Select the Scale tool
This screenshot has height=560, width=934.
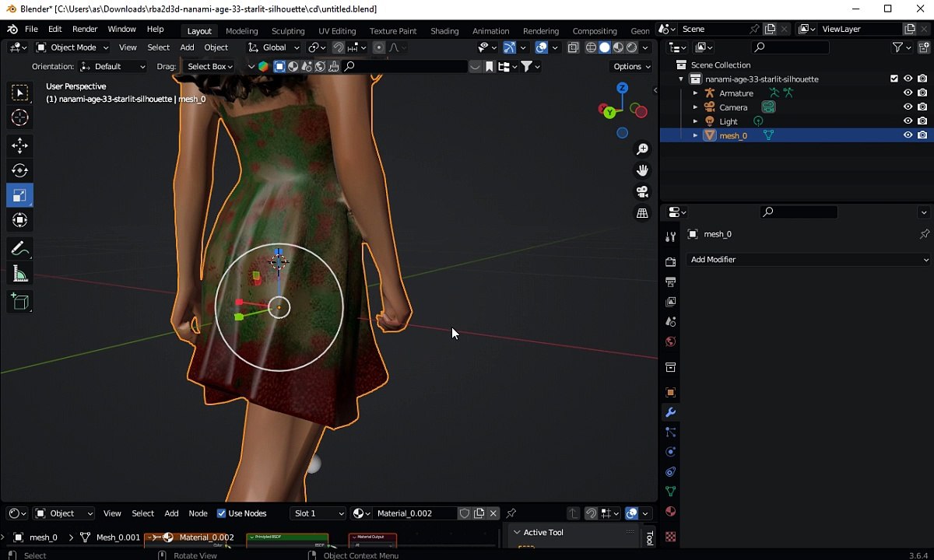point(19,195)
